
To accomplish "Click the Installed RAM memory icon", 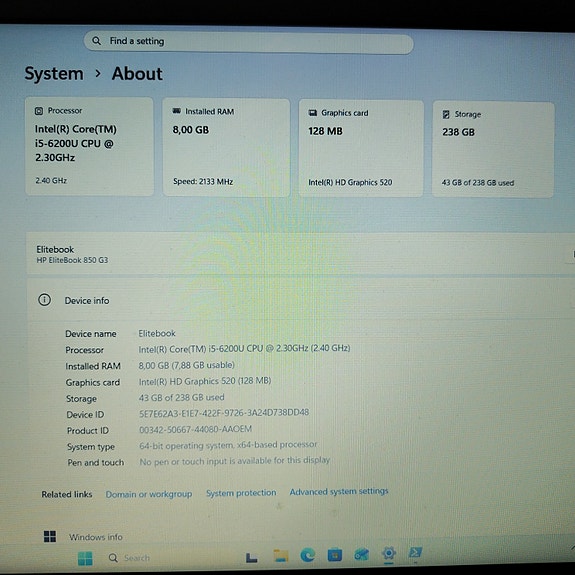I will click(x=176, y=111).
